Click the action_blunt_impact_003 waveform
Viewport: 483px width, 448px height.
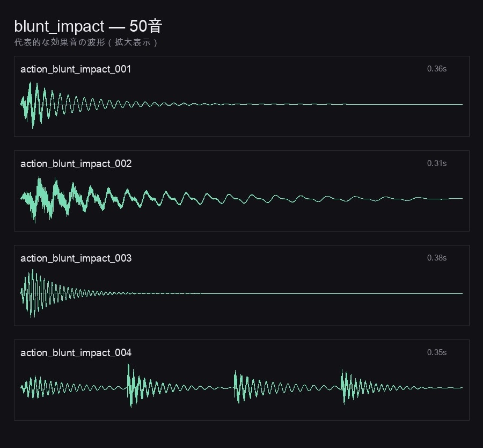pyautogui.click(x=241, y=293)
